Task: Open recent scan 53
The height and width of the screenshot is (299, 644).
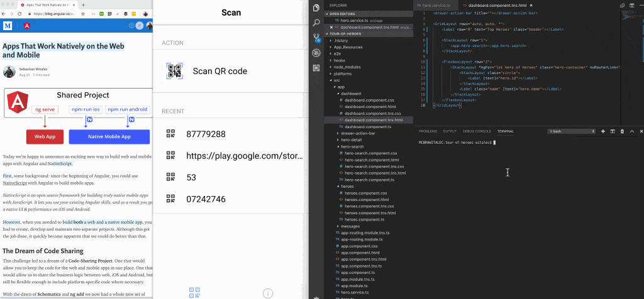Action: pyautogui.click(x=231, y=178)
